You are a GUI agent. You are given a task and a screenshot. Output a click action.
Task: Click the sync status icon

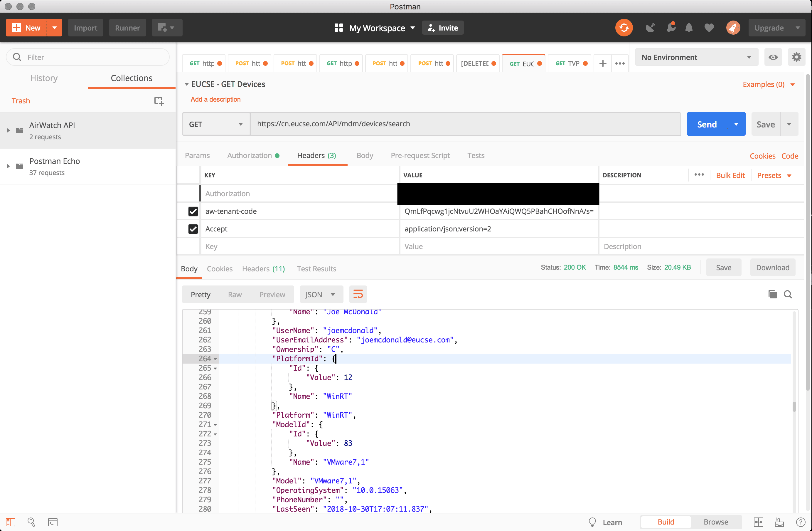click(624, 28)
